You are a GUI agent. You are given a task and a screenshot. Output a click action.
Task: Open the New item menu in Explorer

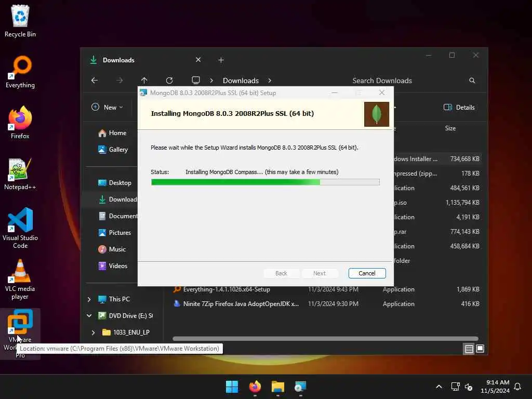tap(107, 107)
